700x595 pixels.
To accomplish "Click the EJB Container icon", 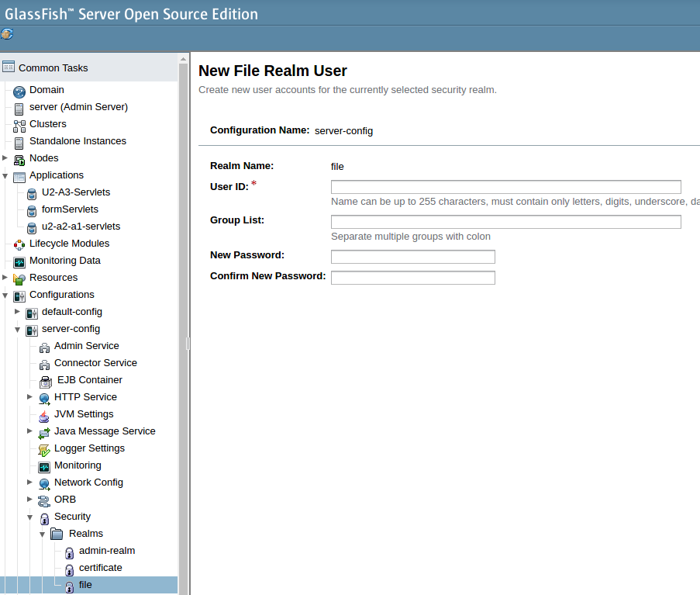I will 46,382.
